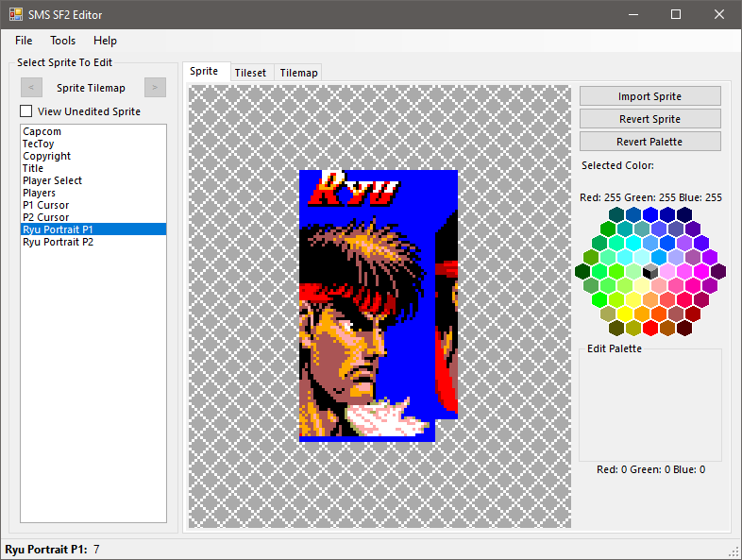Go to next sprite with the > button

pyautogui.click(x=155, y=88)
